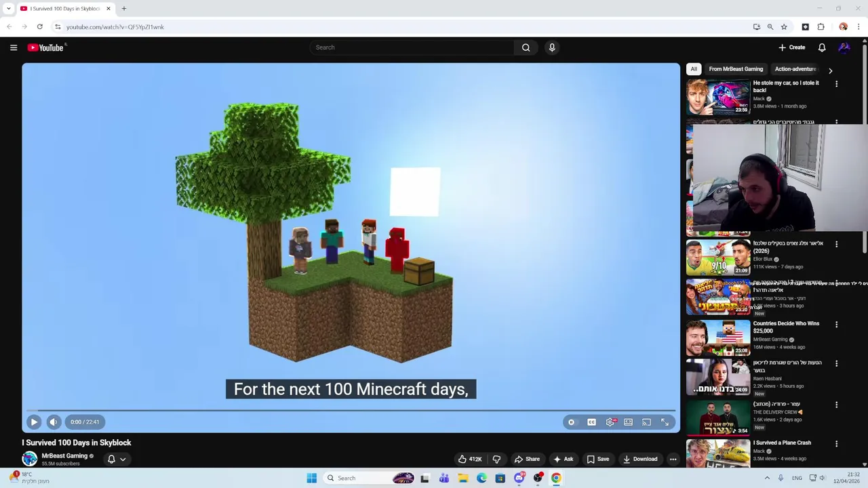Screen dimensions: 868x488
Task: Install app icon in address bar
Action: tap(757, 27)
